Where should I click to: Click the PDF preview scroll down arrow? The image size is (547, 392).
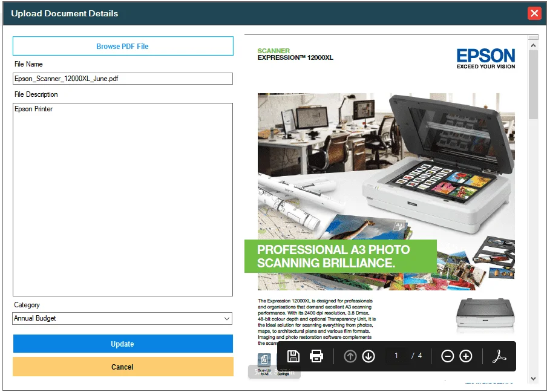click(x=533, y=379)
